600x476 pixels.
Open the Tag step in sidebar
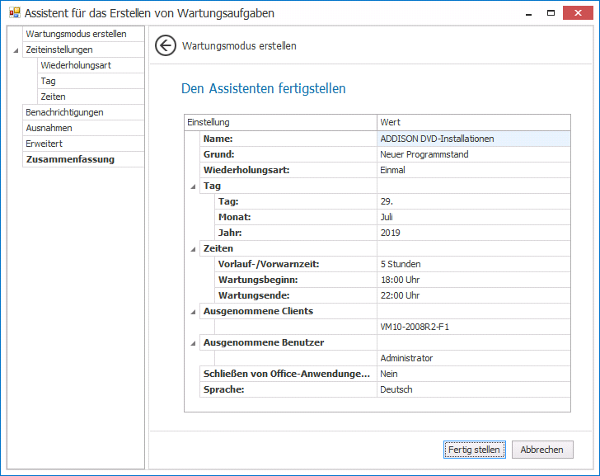pyautogui.click(x=91, y=81)
